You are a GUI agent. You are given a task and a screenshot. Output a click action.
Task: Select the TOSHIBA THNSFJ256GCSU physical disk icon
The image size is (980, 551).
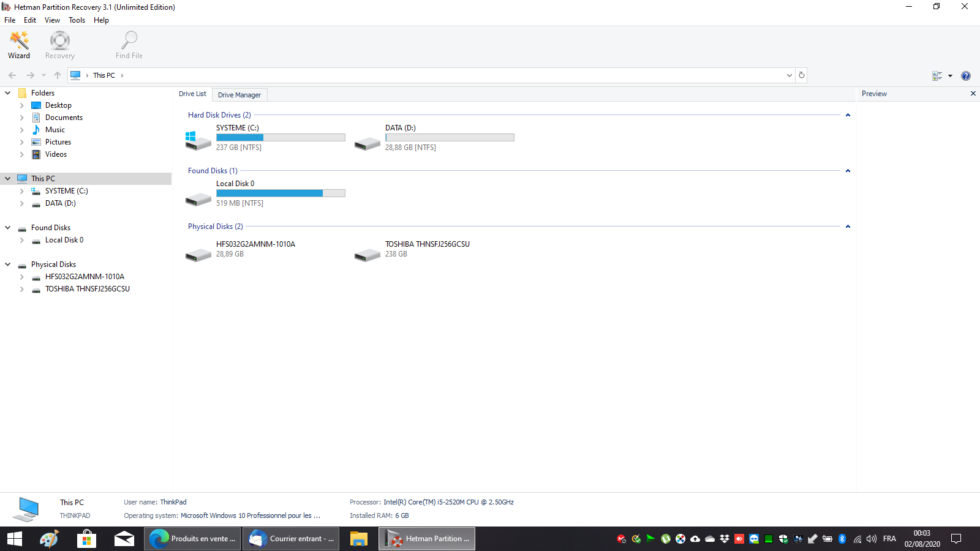(x=367, y=254)
